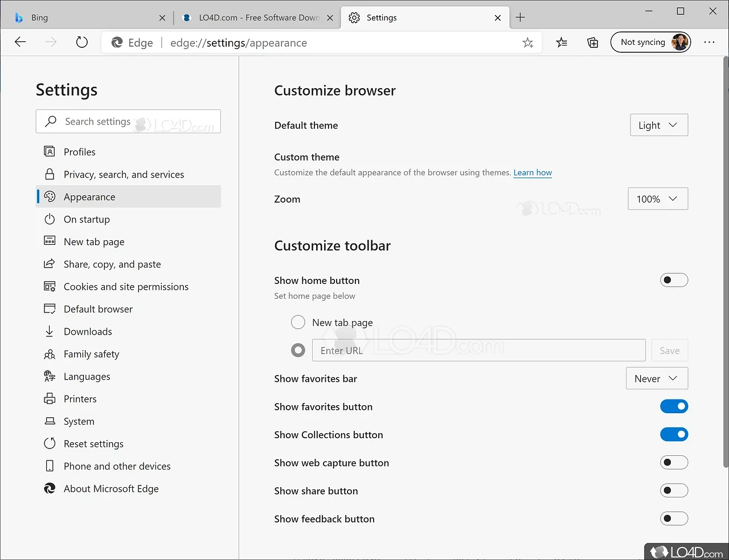Viewport: 729px width, 560px height.
Task: Enable Show share button switch
Action: pos(674,491)
